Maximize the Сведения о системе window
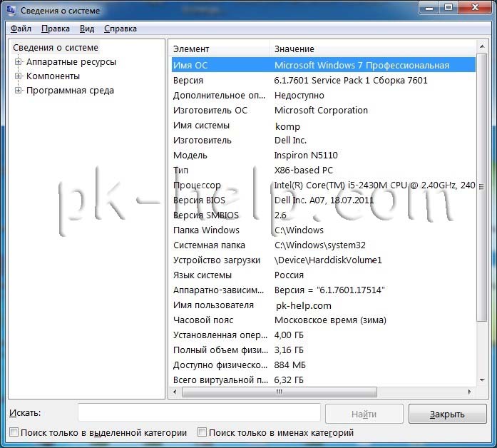The height and width of the screenshot is (448, 497). pos(449,8)
